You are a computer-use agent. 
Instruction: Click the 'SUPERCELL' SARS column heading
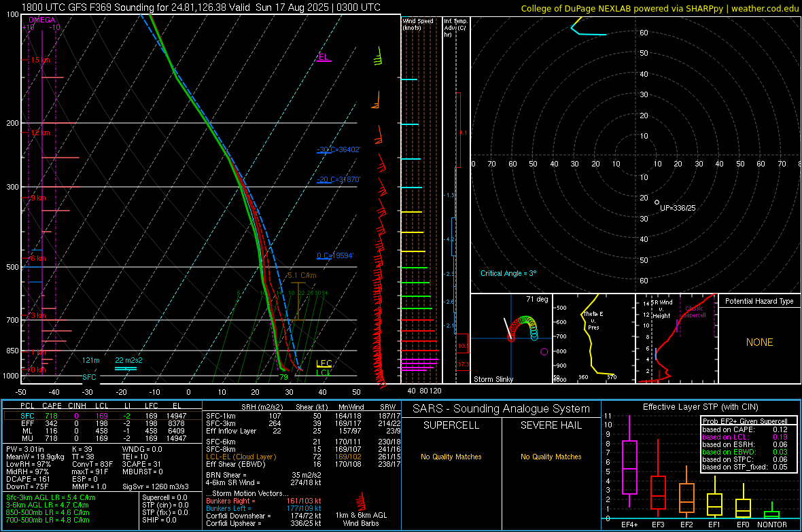[x=451, y=425]
